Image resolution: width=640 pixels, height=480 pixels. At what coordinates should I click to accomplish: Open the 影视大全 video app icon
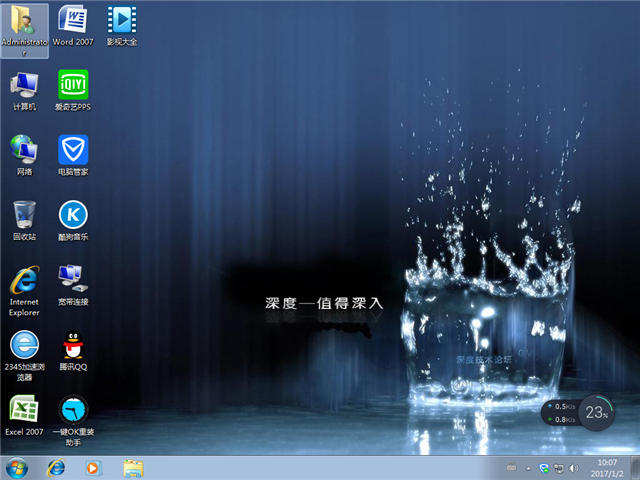[121, 20]
